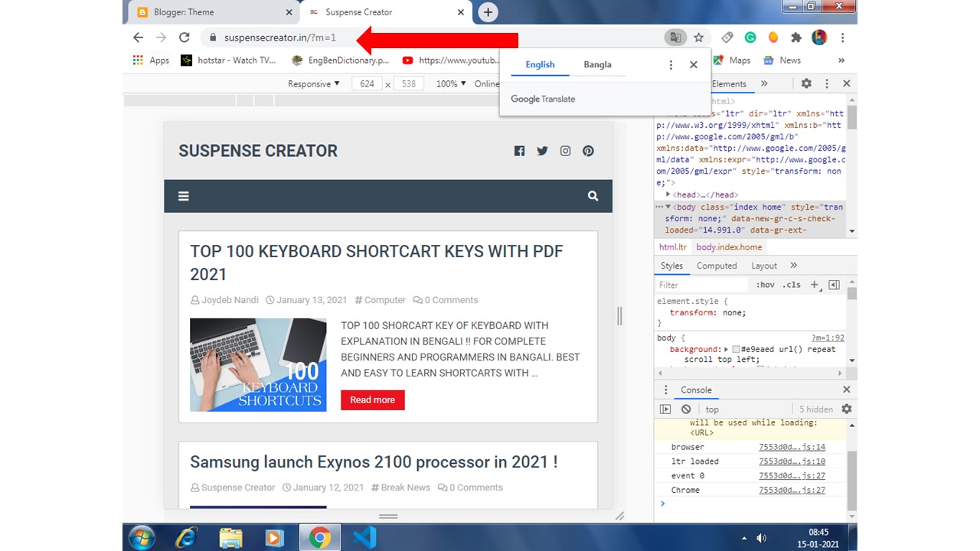Viewport: 980px width, 551px height.
Task: Switch to the Layout tab
Action: [x=764, y=266]
